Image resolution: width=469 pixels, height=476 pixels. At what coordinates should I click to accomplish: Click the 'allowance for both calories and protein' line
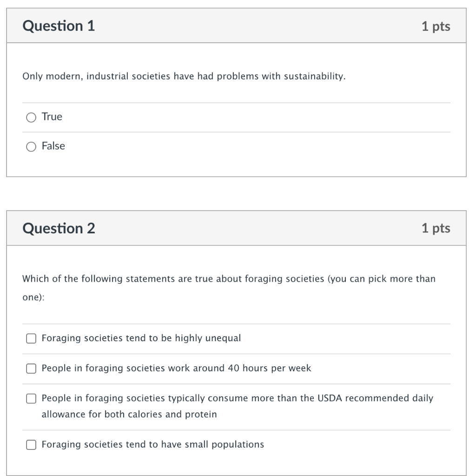click(x=129, y=414)
